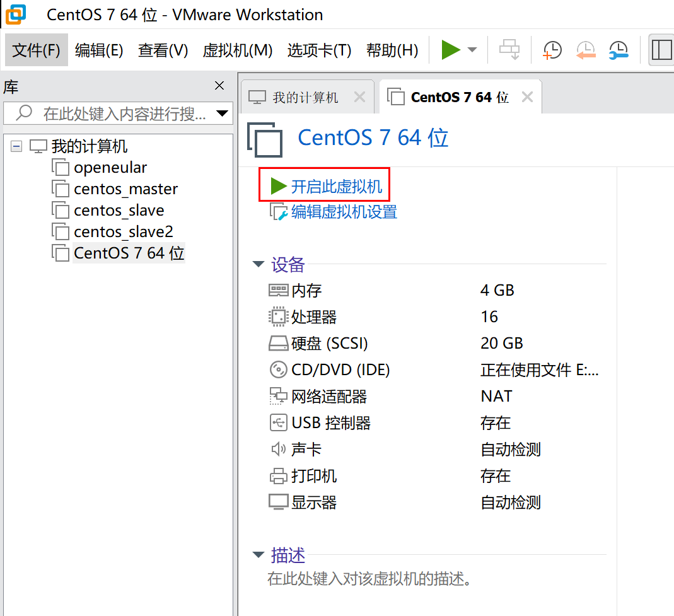Click the 4 GB memory value

[x=497, y=291]
